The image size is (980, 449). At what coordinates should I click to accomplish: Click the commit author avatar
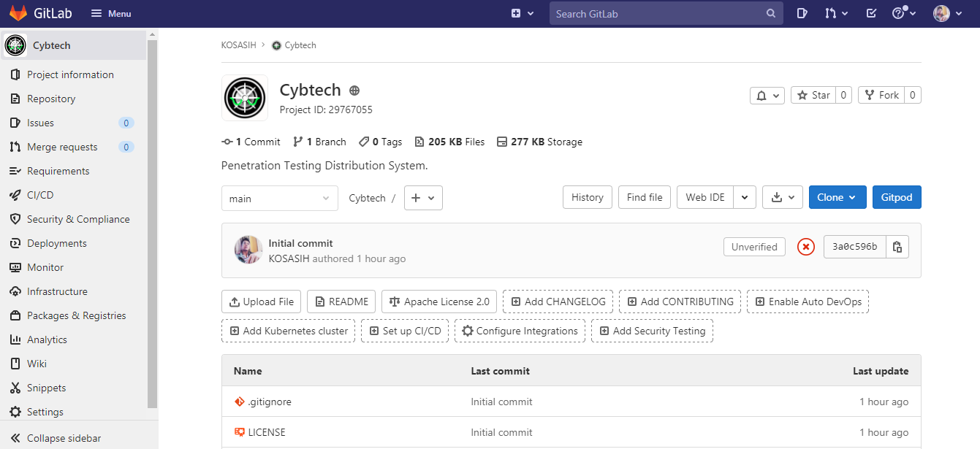point(248,250)
